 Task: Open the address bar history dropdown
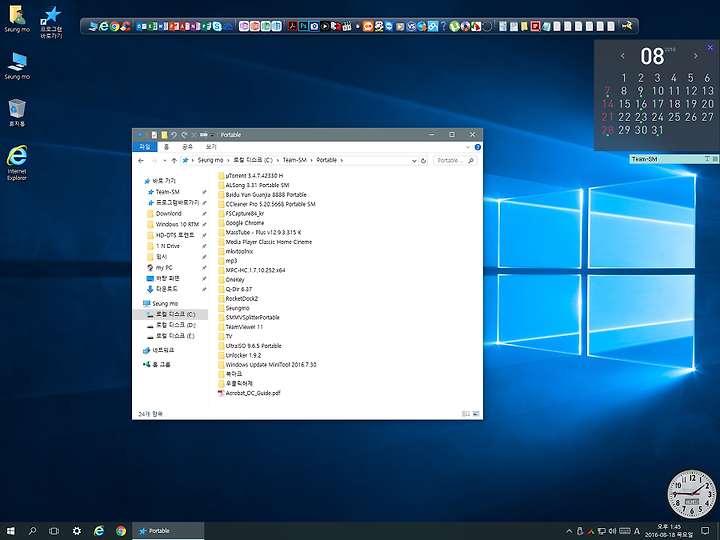(414, 160)
